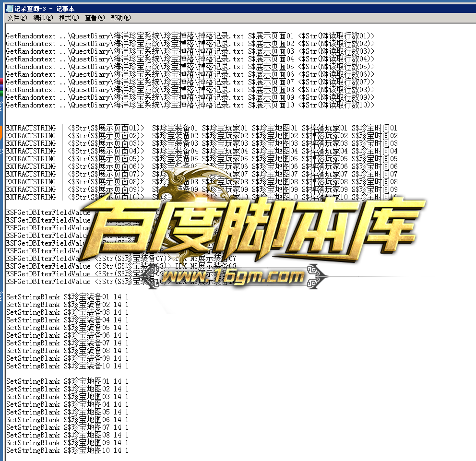
Task: Click the EXTRACTSTRING line with S$珍宝装备02
Action: (202, 136)
